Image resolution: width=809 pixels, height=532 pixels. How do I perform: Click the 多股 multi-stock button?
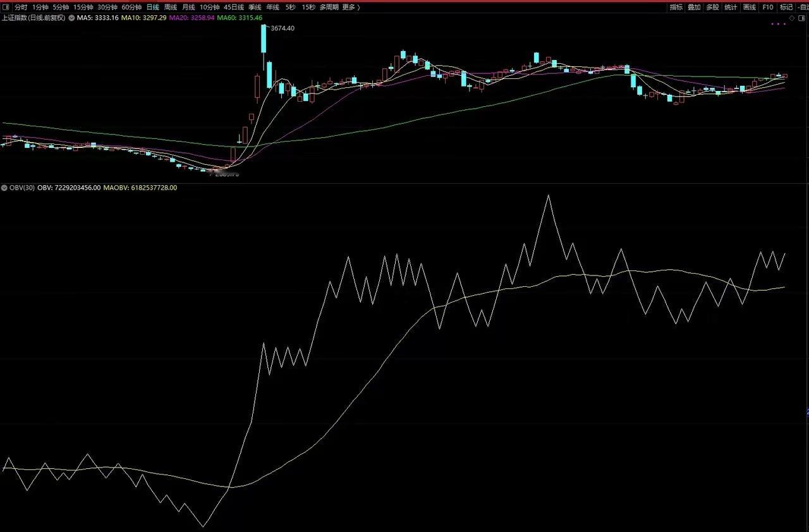coord(712,7)
